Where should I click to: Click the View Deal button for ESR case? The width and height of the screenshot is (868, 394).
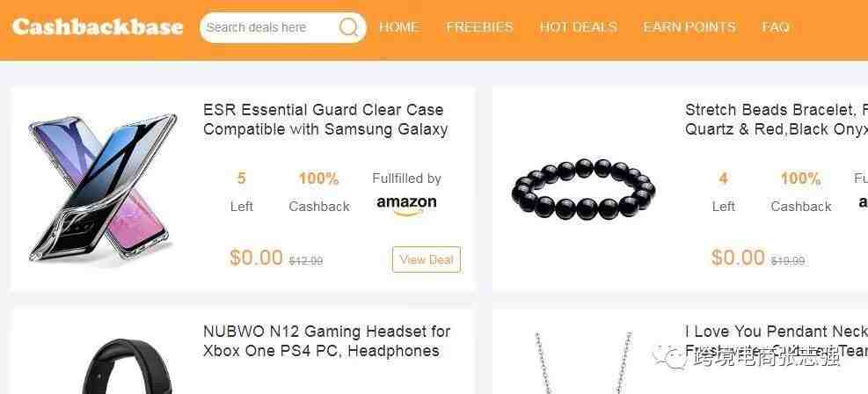pos(427,259)
